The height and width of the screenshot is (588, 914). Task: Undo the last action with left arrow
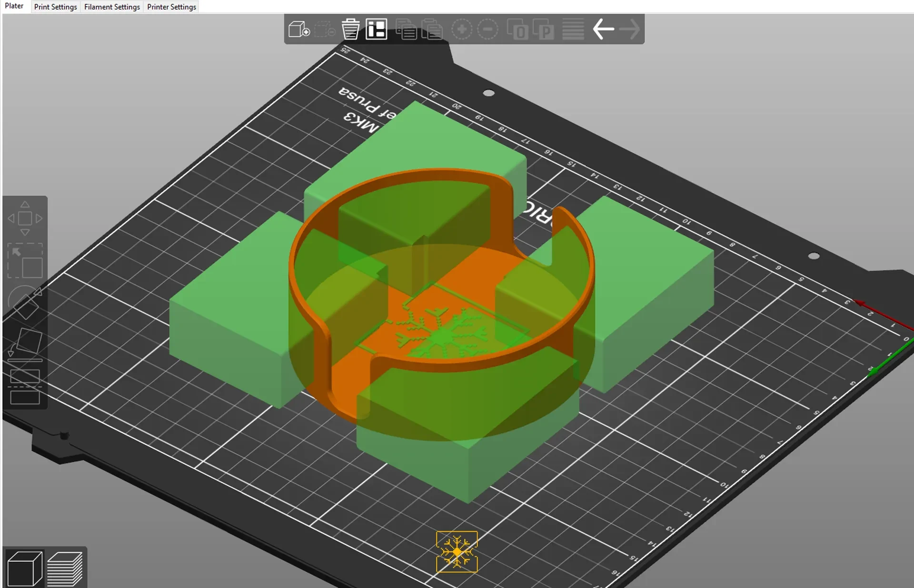[x=603, y=29]
